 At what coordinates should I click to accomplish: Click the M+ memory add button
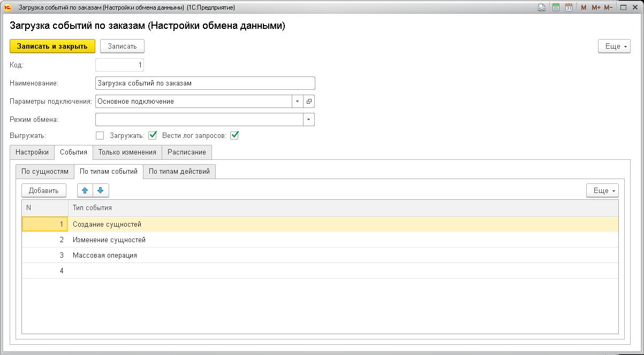tap(596, 7)
